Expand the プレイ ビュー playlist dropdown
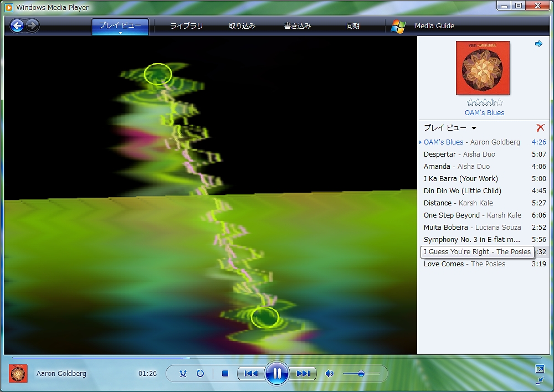 tap(474, 128)
